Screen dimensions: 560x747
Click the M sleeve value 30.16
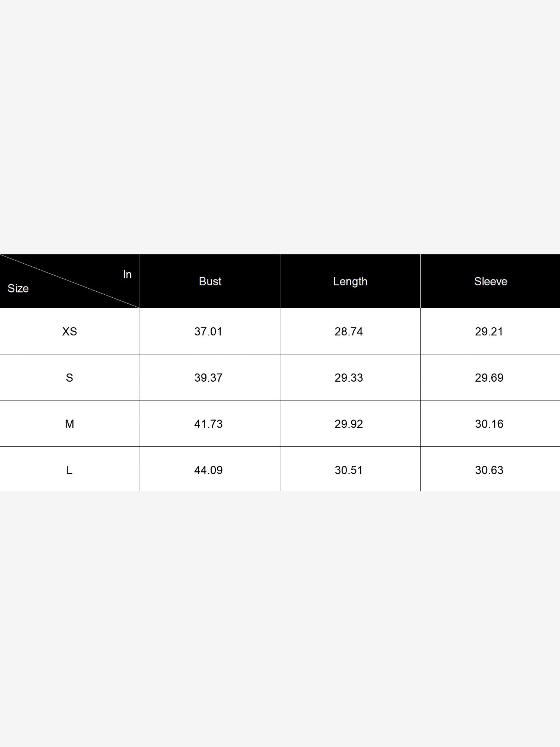point(489,424)
